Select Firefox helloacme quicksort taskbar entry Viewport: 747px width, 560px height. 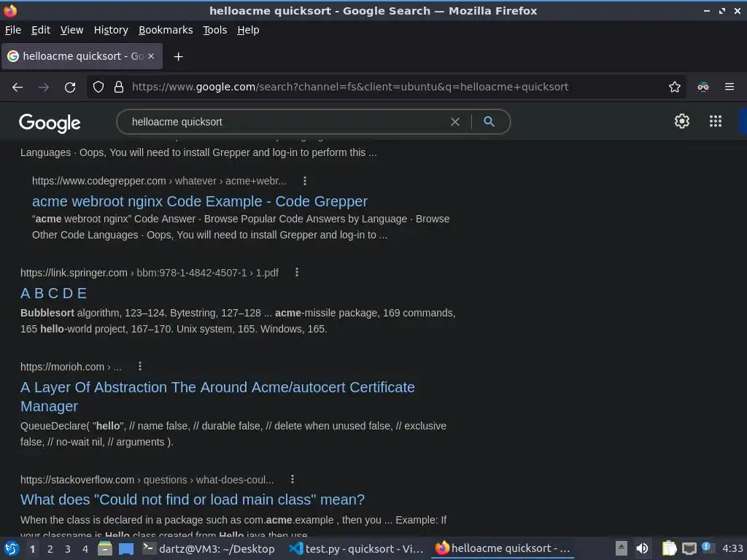pyautogui.click(x=503, y=548)
